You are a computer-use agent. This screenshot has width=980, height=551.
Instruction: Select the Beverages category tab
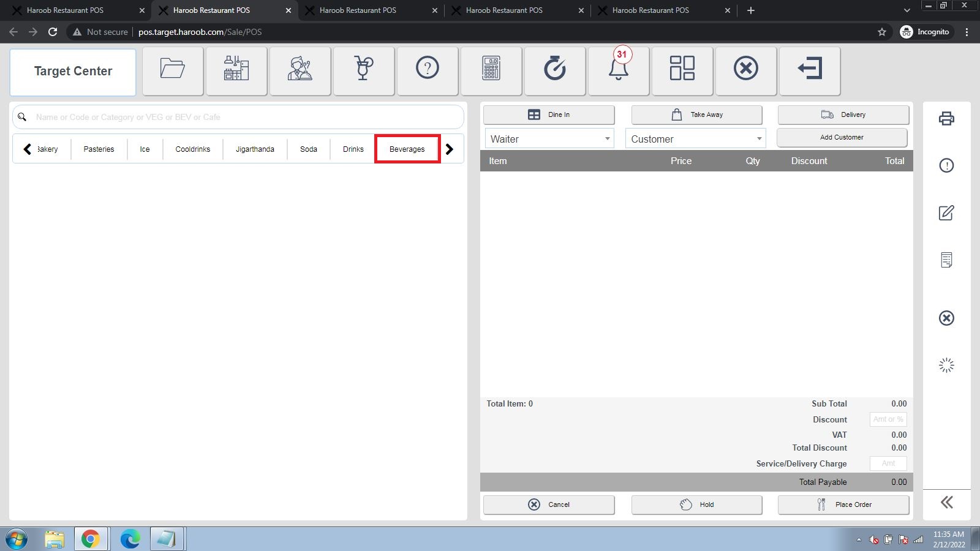point(407,149)
